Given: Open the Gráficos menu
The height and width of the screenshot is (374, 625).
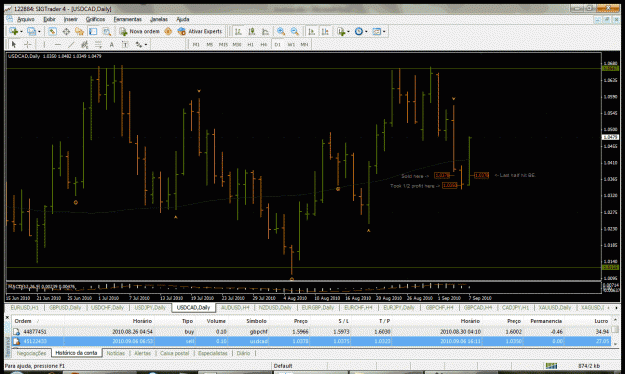Looking at the screenshot, I should click(x=96, y=19).
